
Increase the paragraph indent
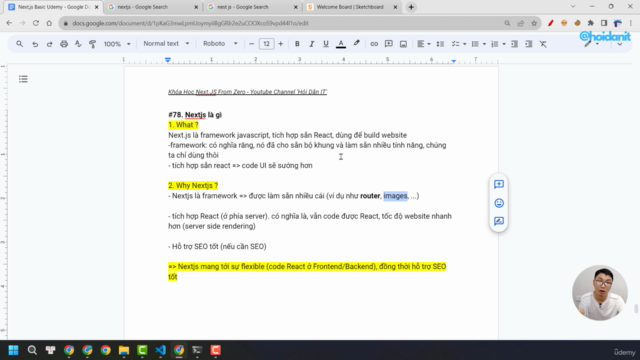coord(529,44)
